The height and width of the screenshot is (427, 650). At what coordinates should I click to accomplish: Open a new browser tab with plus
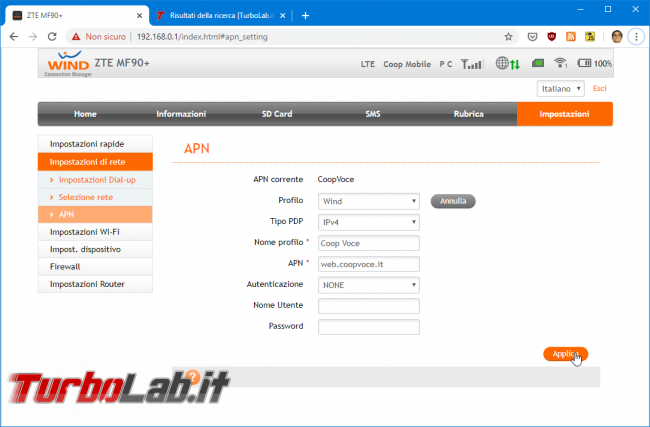coord(306,16)
